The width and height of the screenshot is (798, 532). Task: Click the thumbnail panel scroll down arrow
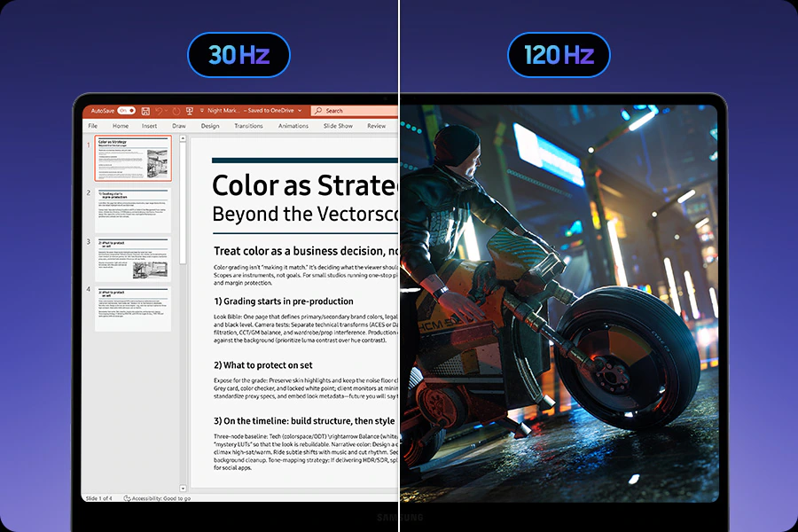pyautogui.click(x=184, y=489)
